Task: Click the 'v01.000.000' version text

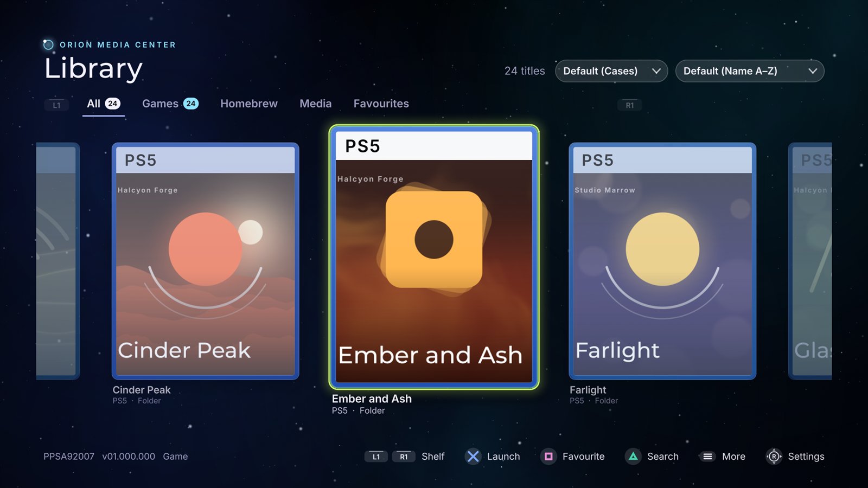Action: tap(129, 457)
